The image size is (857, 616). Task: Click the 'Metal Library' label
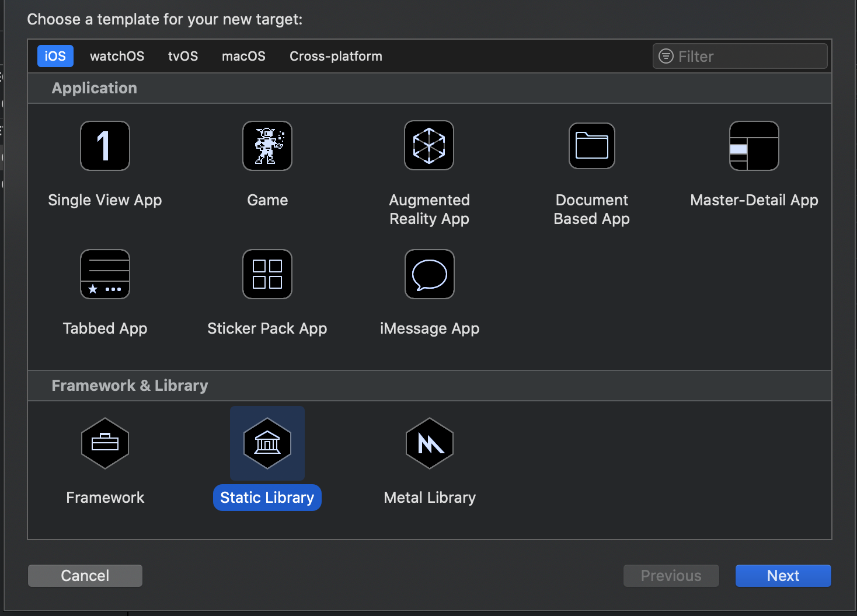click(430, 498)
